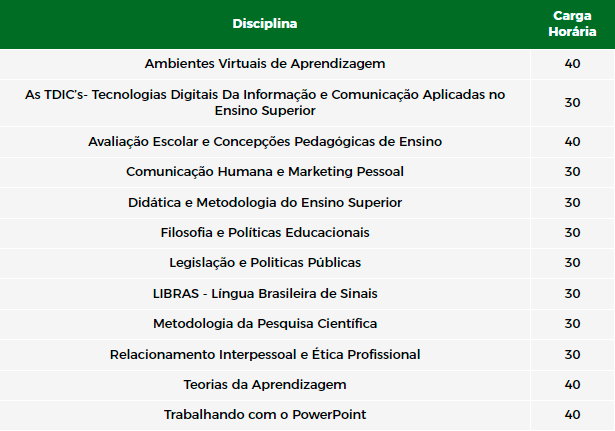The image size is (615, 431).
Task: Select Filosofia e Políticas Educacionais
Action: point(265,233)
